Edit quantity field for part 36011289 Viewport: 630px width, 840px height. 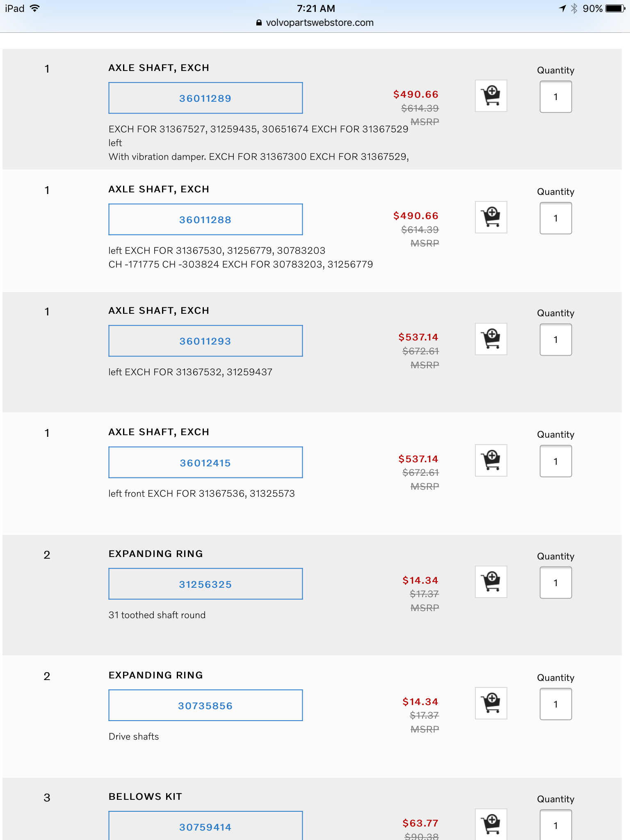[555, 97]
